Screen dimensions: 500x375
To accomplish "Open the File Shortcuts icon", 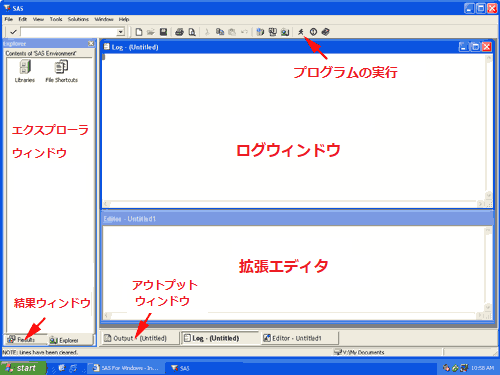I will [61, 71].
